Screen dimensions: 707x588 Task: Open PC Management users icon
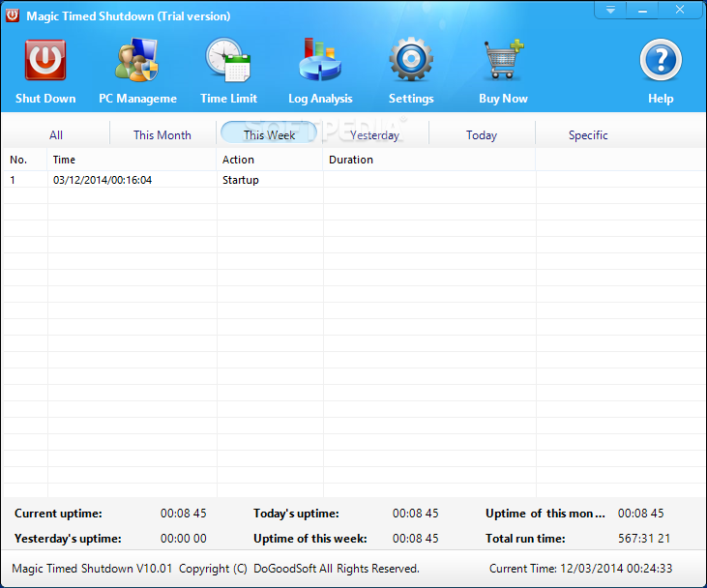pos(137,60)
